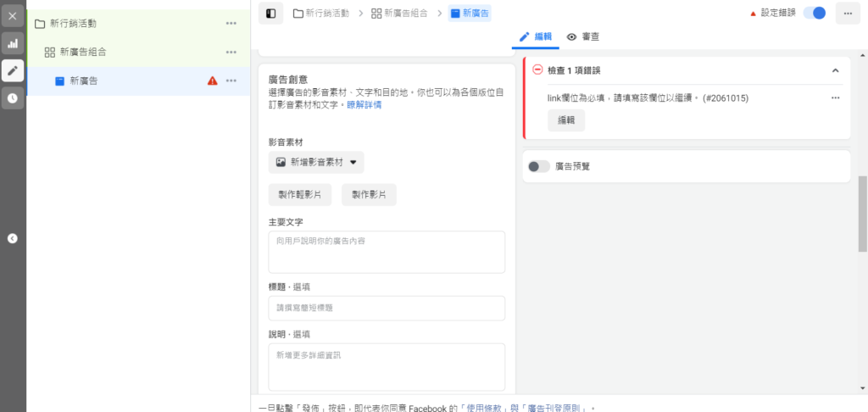Click the left arrow collapse sidebar icon
The height and width of the screenshot is (412, 868).
click(13, 238)
